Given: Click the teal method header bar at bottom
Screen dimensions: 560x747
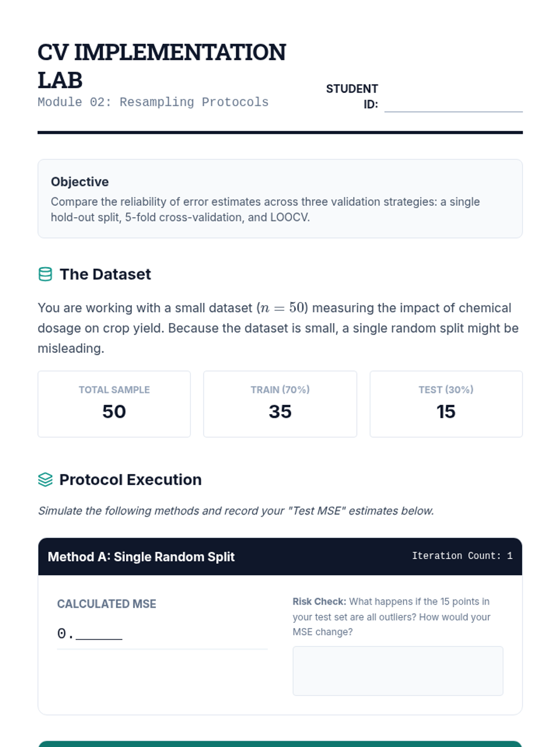Looking at the screenshot, I should [x=280, y=744].
